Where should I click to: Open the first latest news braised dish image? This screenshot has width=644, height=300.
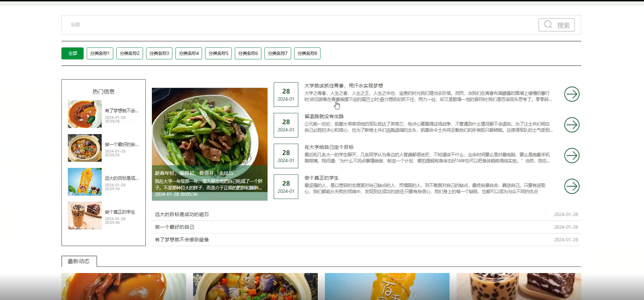click(124, 286)
